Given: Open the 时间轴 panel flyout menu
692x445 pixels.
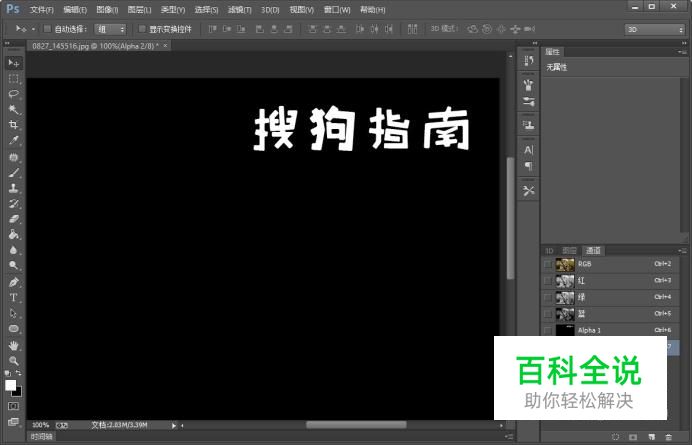Looking at the screenshot, I should tap(508, 437).
